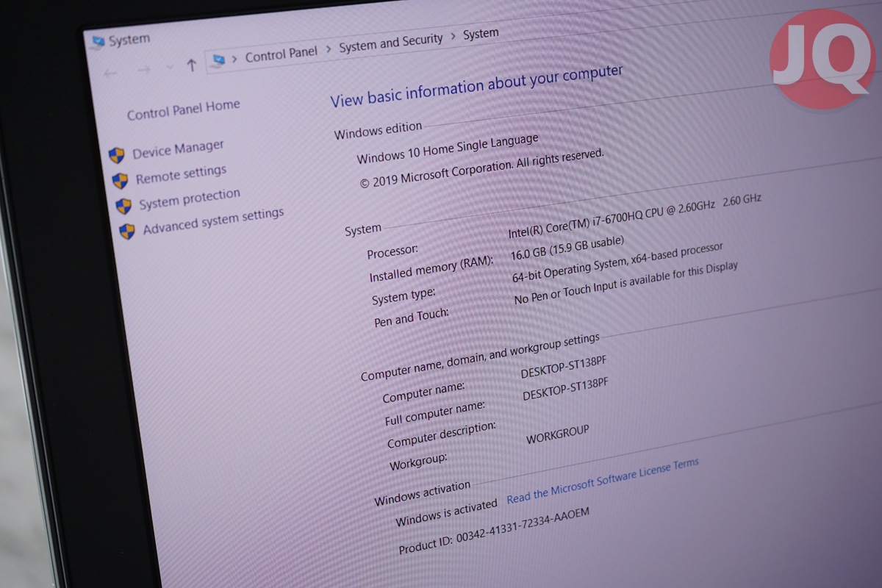Screen dimensions: 882x588
Task: Open Control Panel Home link
Action: point(184,110)
